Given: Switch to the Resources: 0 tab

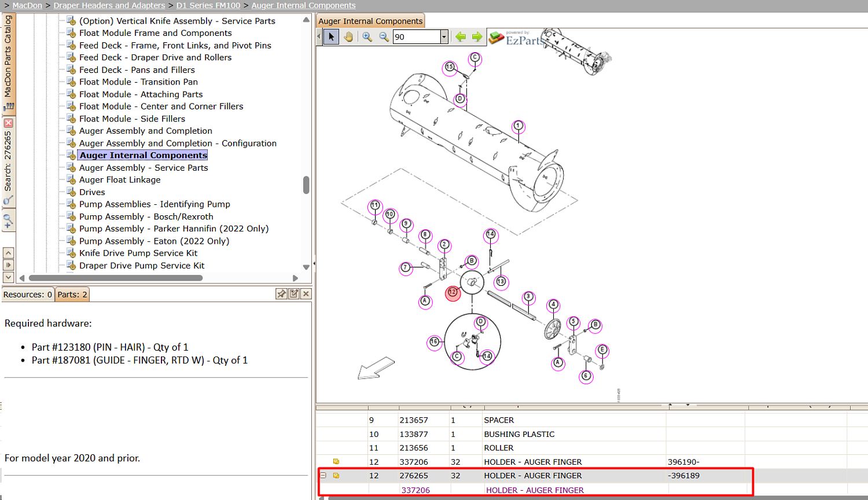Looking at the screenshot, I should pyautogui.click(x=28, y=295).
